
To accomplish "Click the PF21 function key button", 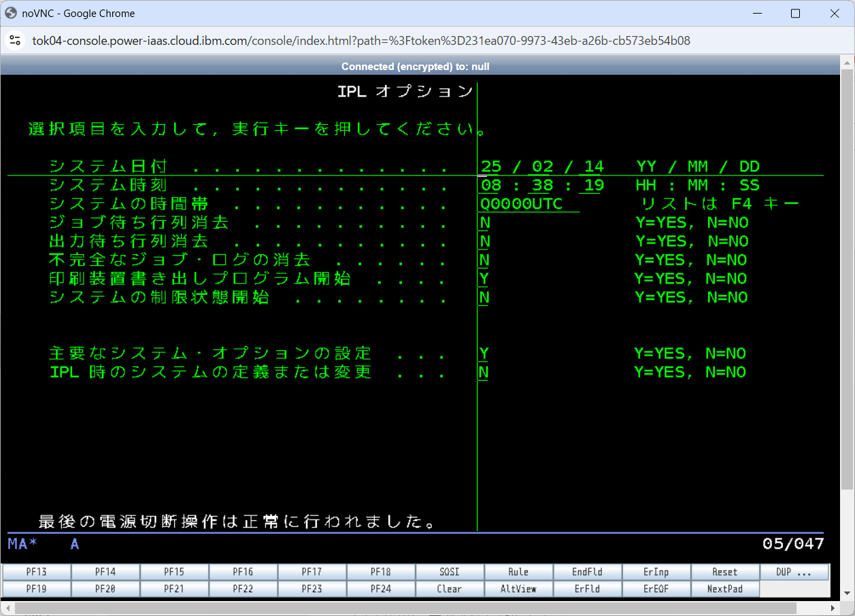I will 174,589.
